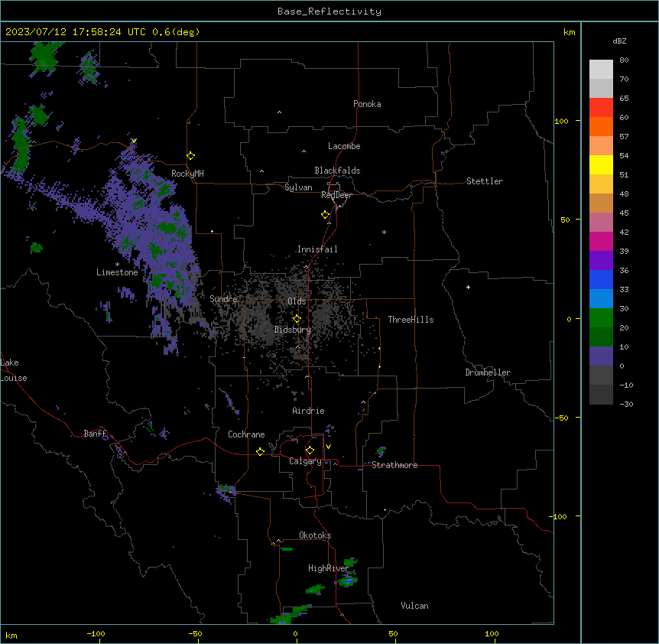This screenshot has height=644, width=659.
Task: Click the Ponoka city label
Action: [367, 104]
